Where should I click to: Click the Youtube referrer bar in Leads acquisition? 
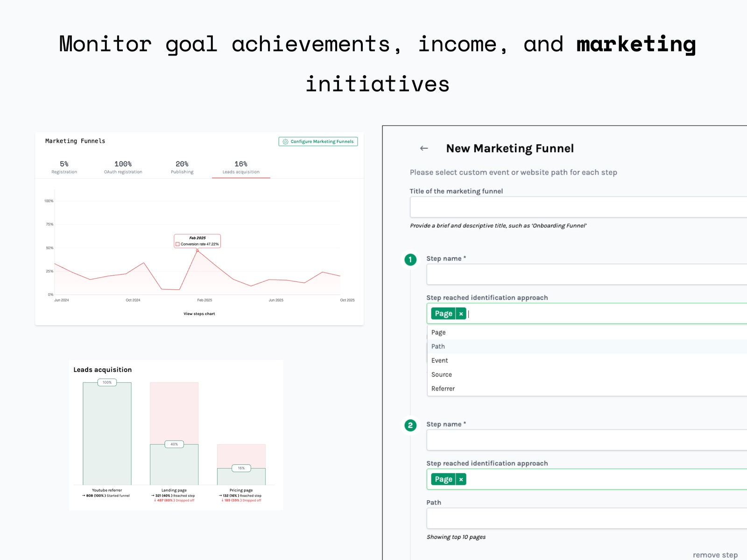pyautogui.click(x=106, y=434)
